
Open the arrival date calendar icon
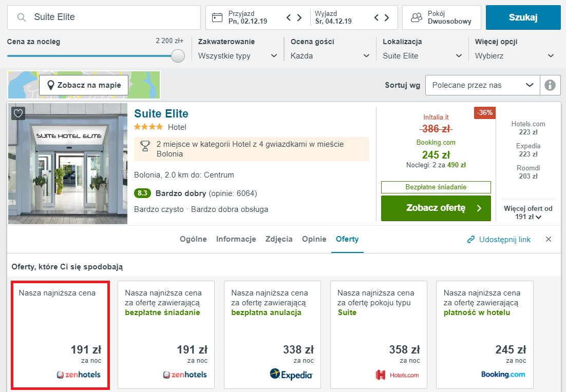coord(217,17)
